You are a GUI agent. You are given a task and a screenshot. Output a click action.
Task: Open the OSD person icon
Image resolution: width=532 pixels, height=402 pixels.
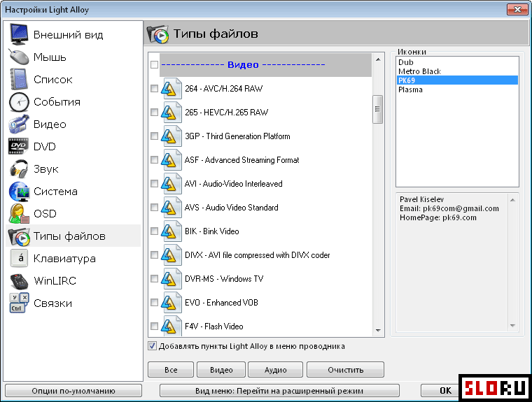19,213
